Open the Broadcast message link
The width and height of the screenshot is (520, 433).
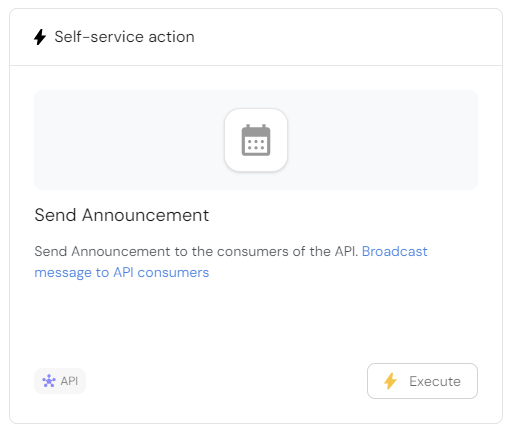tap(231, 262)
